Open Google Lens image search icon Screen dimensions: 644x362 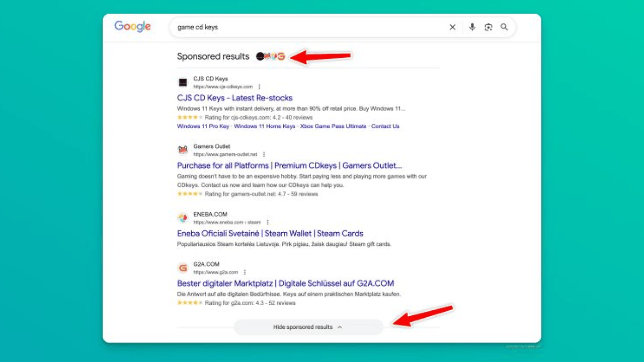pyautogui.click(x=488, y=27)
